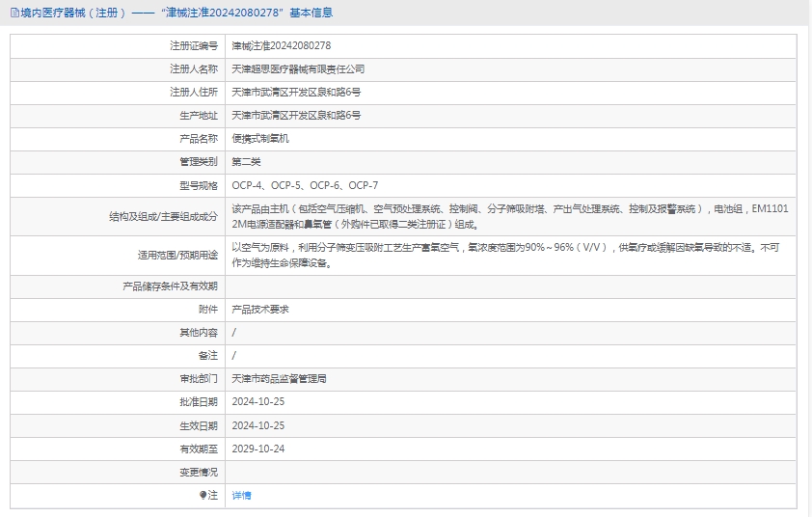Open the 详情 link in the bottom row
This screenshot has height=517, width=812.
pyautogui.click(x=241, y=496)
